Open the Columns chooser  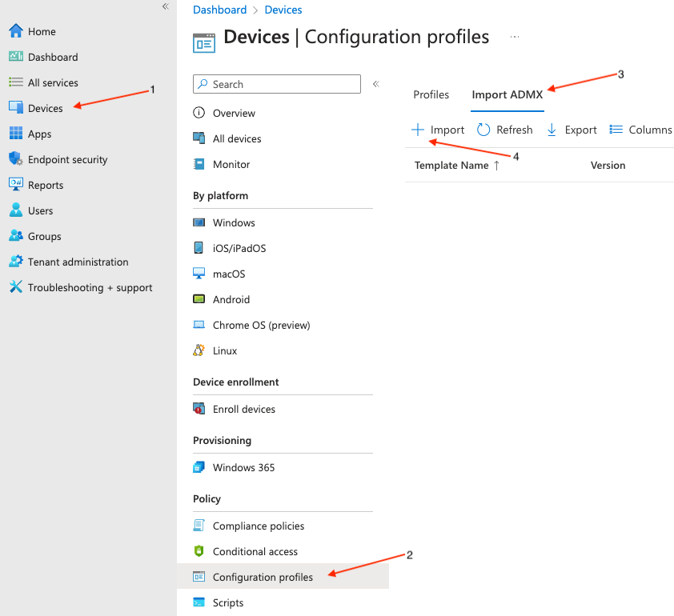(x=640, y=130)
